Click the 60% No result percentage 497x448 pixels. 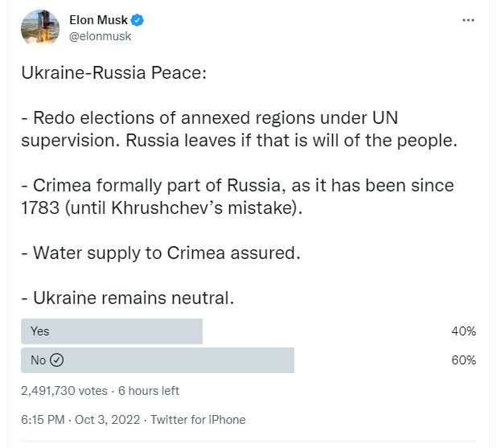click(464, 360)
